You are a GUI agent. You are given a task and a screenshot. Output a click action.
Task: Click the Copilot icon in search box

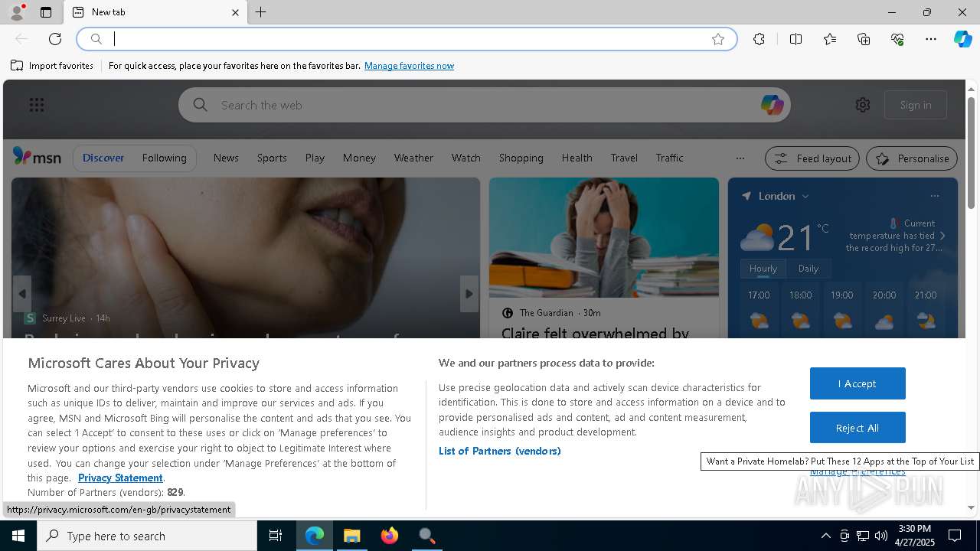point(772,105)
